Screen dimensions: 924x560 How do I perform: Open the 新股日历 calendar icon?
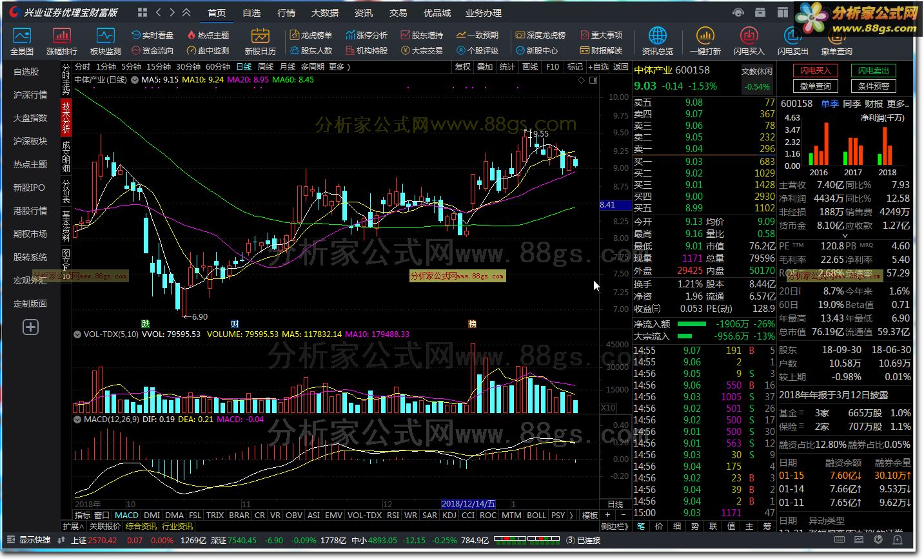coord(260,41)
